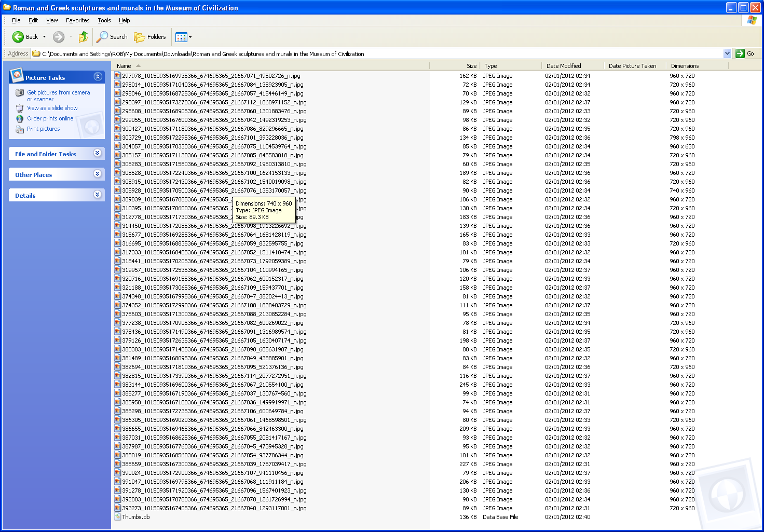Screen dimensions: 764x532
Task: Expand the Details panel
Action: [x=98, y=195]
